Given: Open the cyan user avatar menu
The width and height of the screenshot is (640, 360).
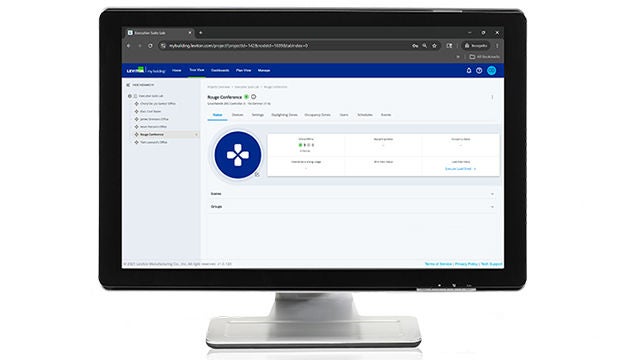Looking at the screenshot, I should (492, 71).
